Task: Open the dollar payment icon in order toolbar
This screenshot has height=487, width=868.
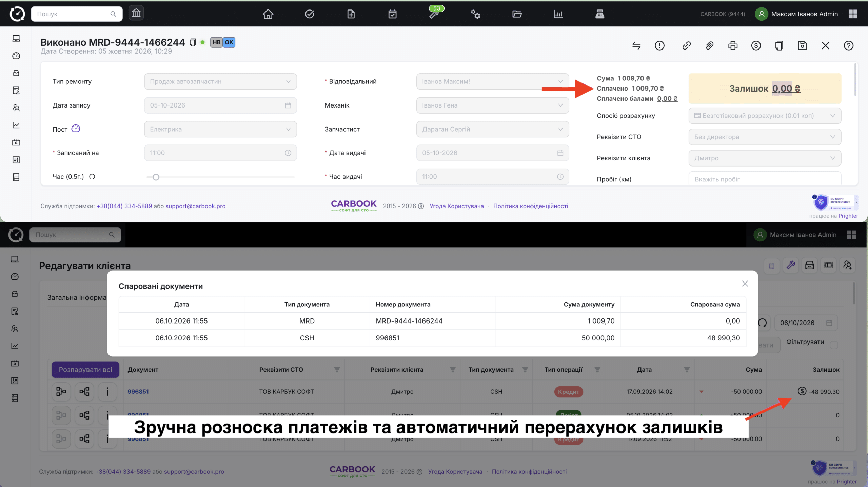Action: point(756,45)
